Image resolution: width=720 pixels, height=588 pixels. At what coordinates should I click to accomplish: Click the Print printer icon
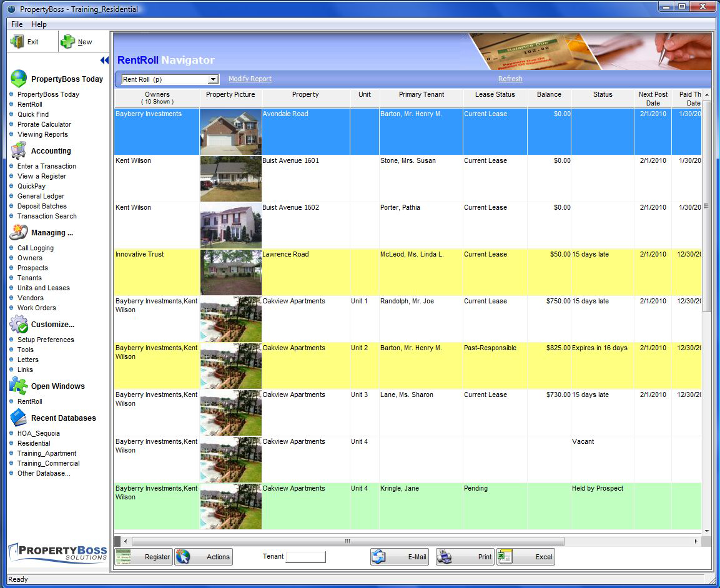tap(444, 557)
